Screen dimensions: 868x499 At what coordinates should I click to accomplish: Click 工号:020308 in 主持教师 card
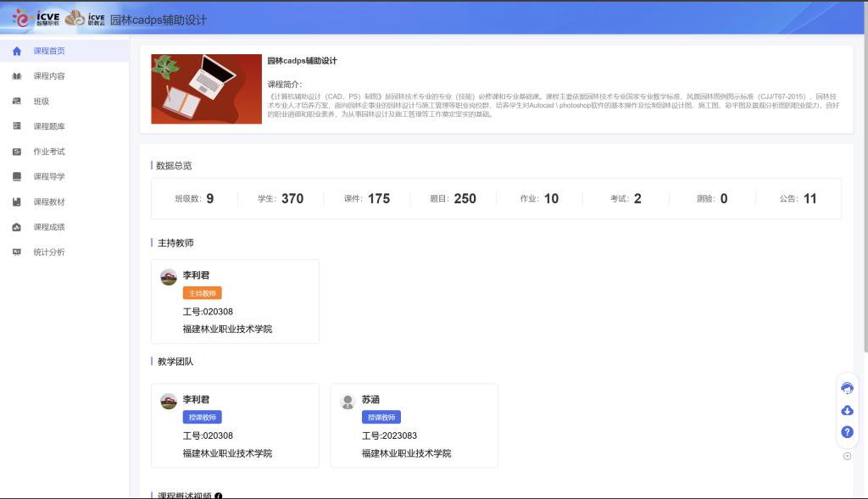[x=208, y=312]
